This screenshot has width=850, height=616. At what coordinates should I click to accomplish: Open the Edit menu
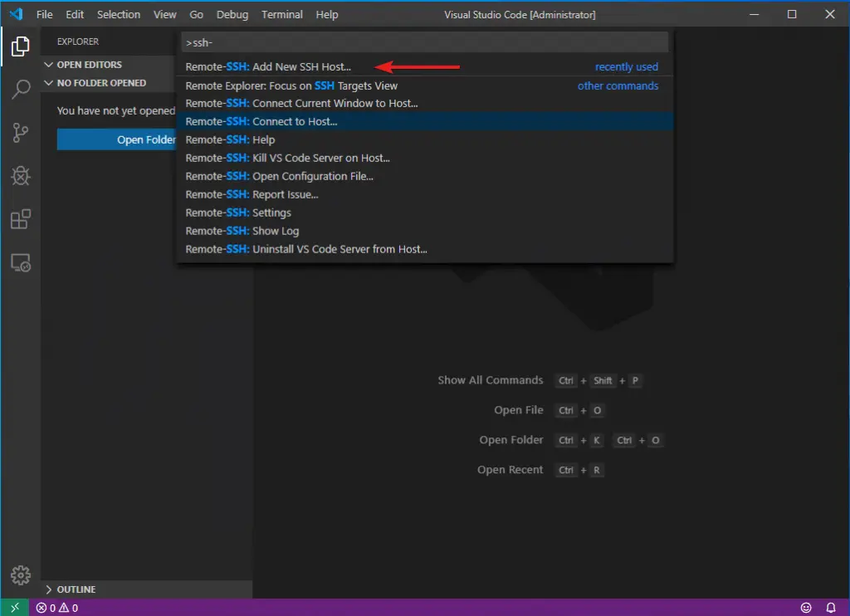(x=75, y=15)
